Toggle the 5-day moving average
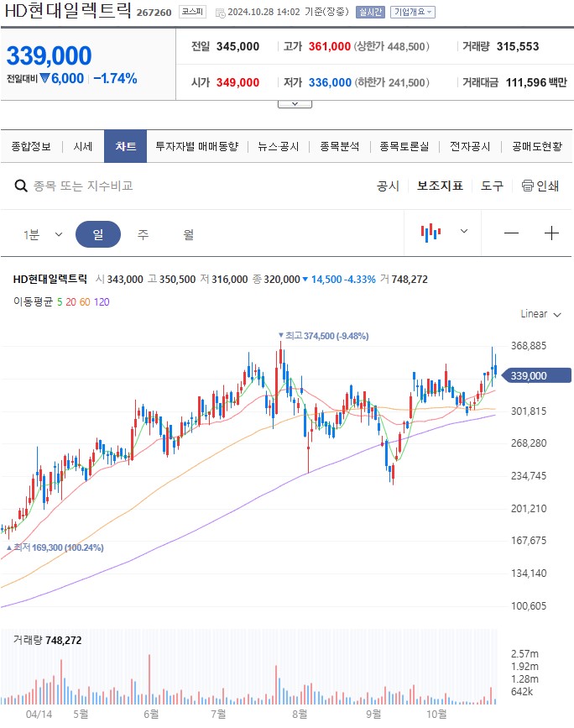 point(60,302)
